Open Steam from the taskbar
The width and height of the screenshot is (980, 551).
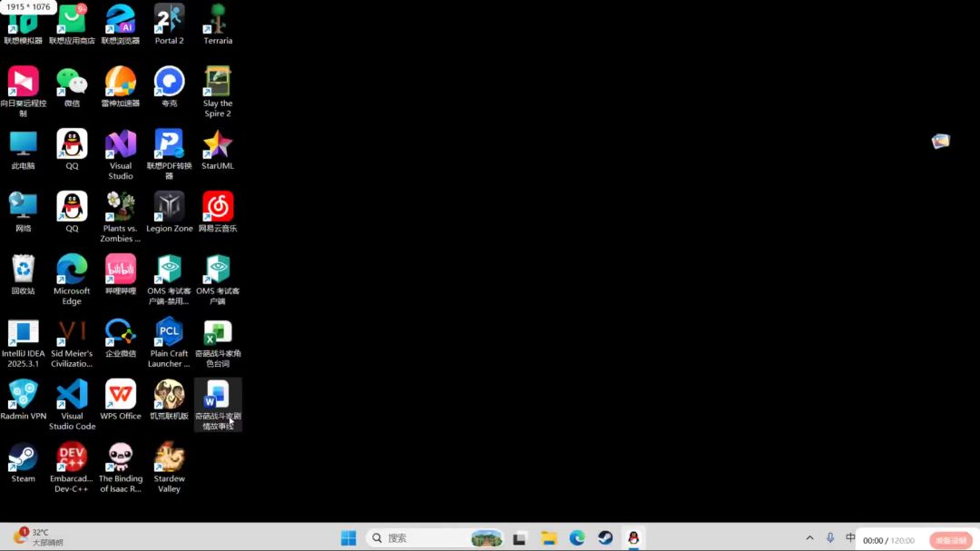[605, 538]
